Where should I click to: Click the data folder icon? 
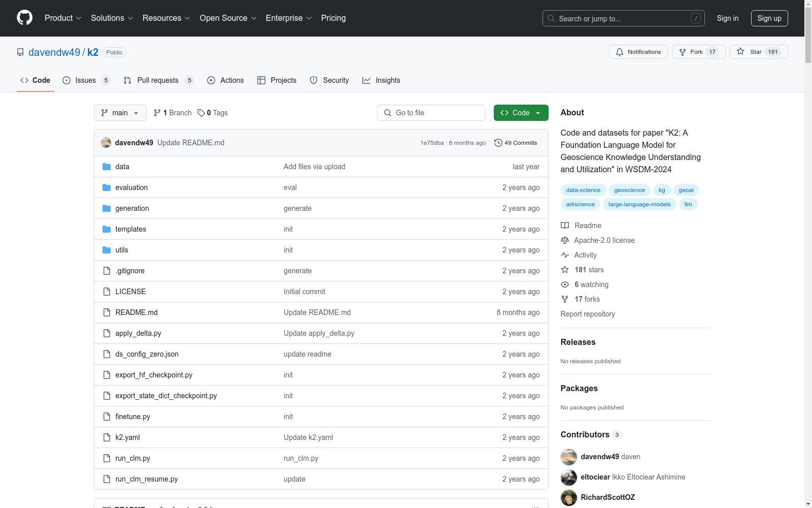[x=107, y=167]
